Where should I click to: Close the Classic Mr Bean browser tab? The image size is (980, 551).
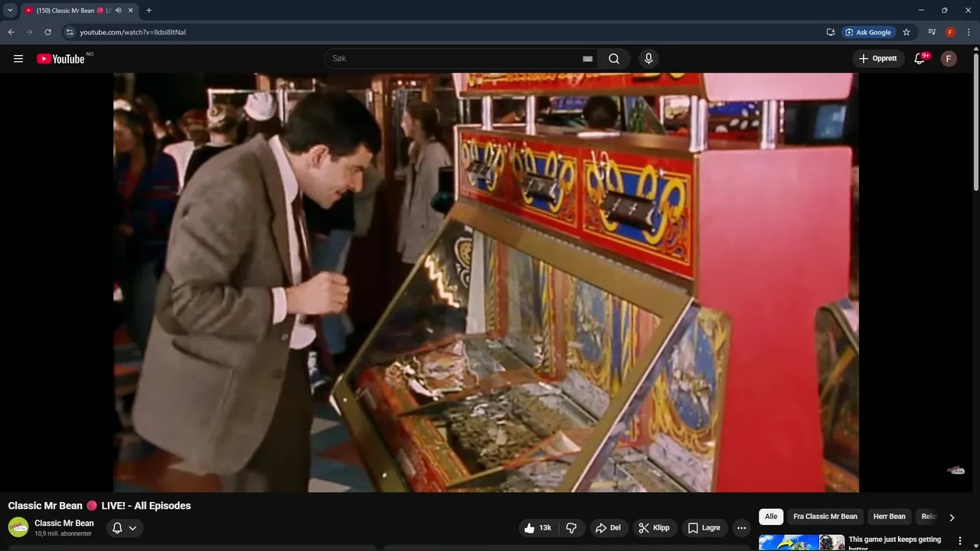[131, 11]
